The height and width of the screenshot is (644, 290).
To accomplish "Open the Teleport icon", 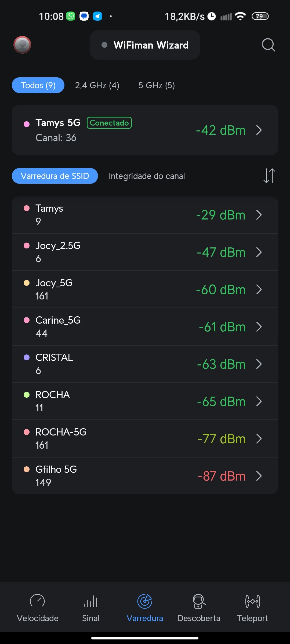I will (252, 601).
